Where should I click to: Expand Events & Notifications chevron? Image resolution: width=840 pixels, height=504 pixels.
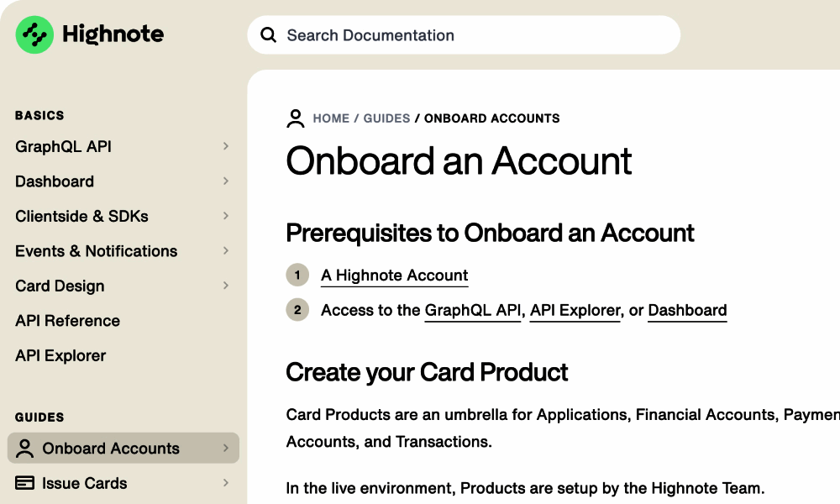pyautogui.click(x=226, y=251)
